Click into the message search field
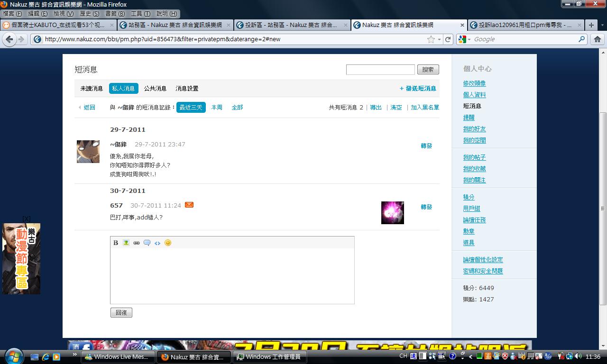Image resolution: width=607 pixels, height=364 pixels. [x=380, y=70]
